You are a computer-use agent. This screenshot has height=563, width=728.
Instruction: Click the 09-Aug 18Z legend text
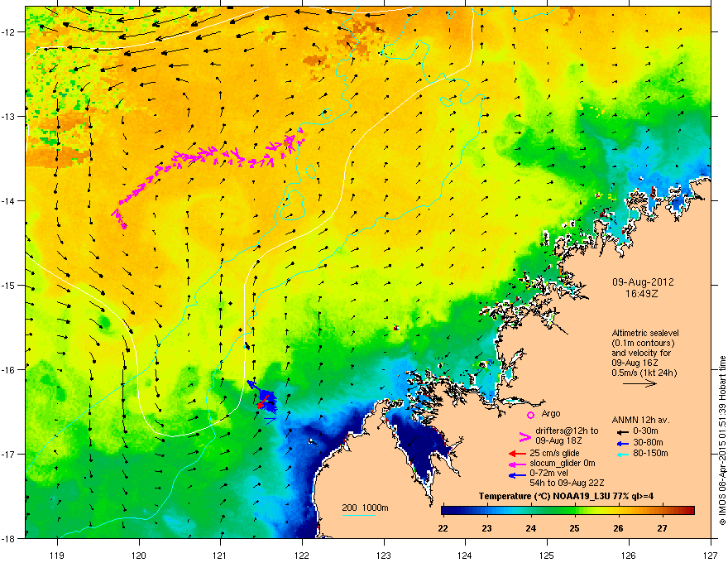558,440
